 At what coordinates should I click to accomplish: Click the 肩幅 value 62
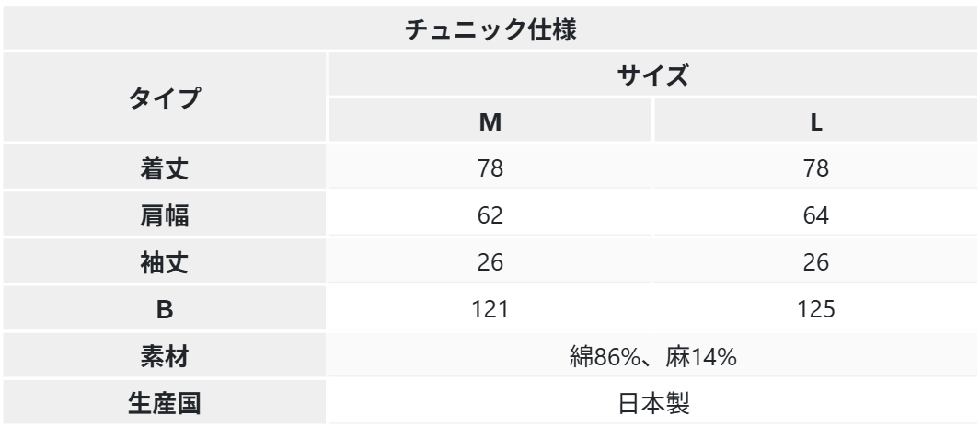(x=490, y=214)
